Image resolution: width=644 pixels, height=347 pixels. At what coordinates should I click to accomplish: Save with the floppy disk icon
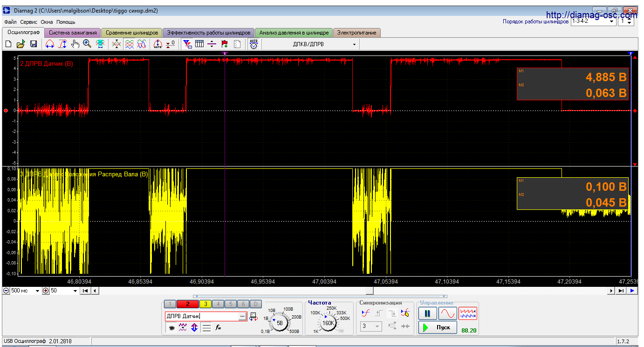coord(34,44)
